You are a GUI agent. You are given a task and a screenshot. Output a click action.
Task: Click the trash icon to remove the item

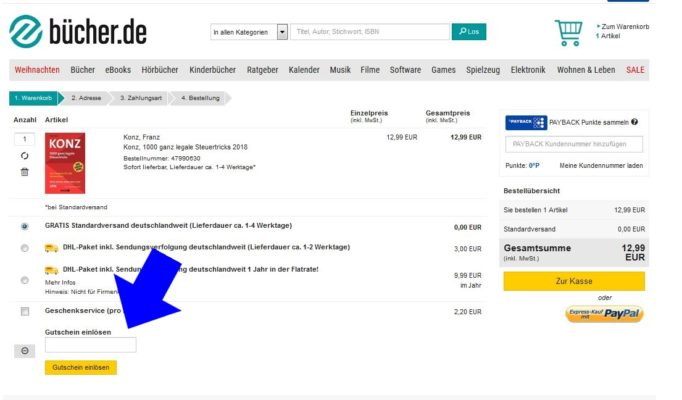(25, 172)
